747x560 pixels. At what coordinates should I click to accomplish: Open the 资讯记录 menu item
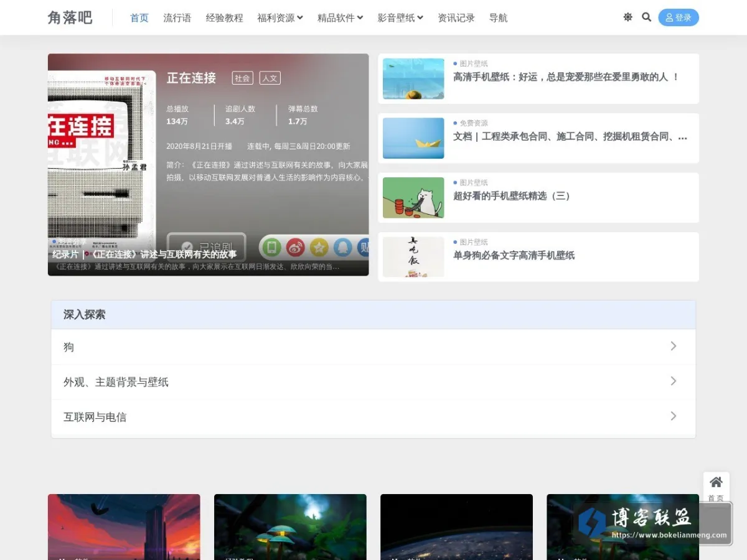coord(456,17)
